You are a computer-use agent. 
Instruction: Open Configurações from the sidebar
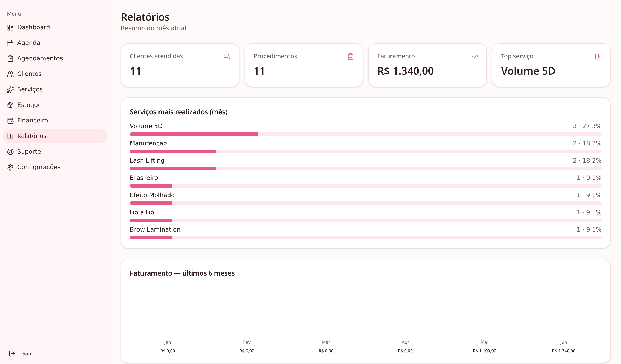55,167
